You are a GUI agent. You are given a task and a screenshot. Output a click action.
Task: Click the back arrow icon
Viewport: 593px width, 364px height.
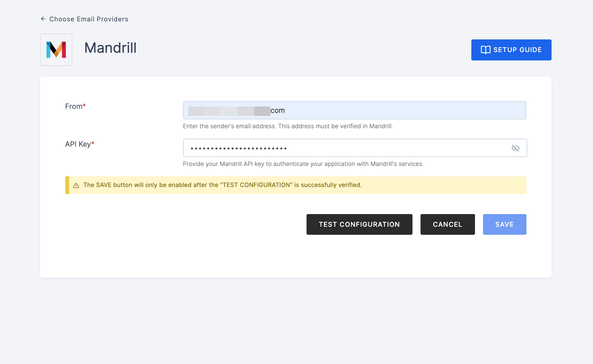coord(43,19)
